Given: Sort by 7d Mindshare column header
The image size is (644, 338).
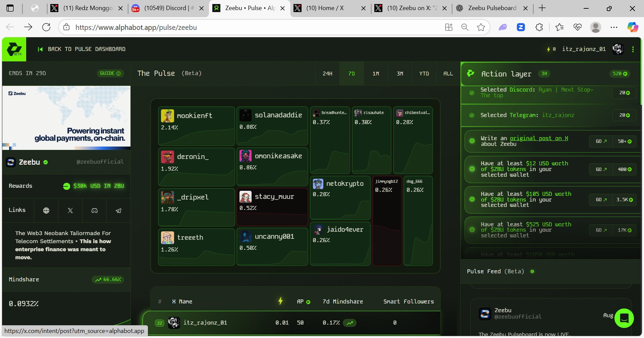Looking at the screenshot, I should tap(343, 301).
